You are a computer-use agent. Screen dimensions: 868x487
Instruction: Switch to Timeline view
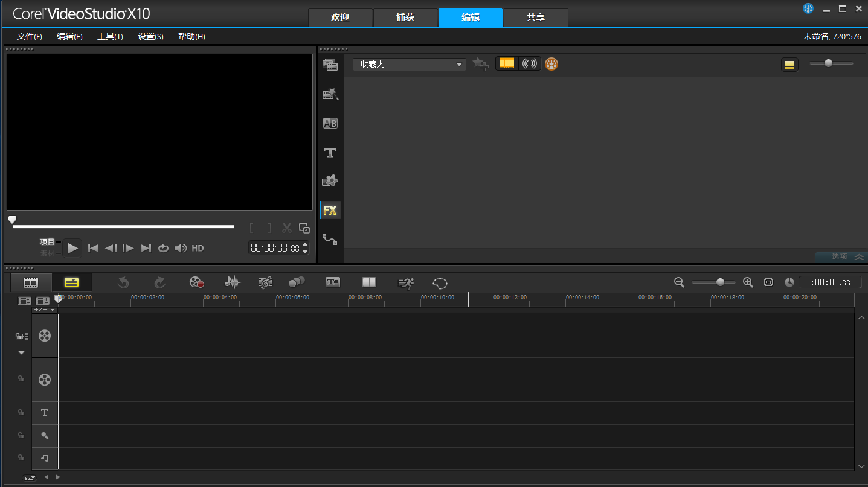point(72,282)
